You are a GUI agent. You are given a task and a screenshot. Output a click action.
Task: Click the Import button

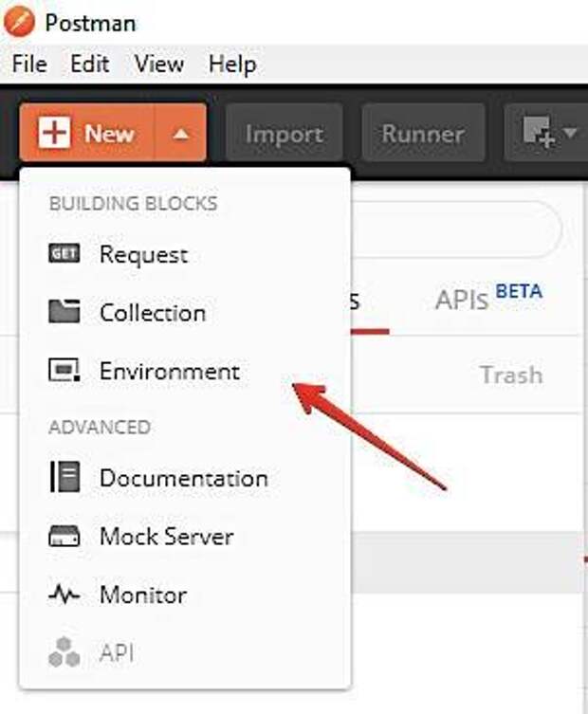tap(285, 134)
